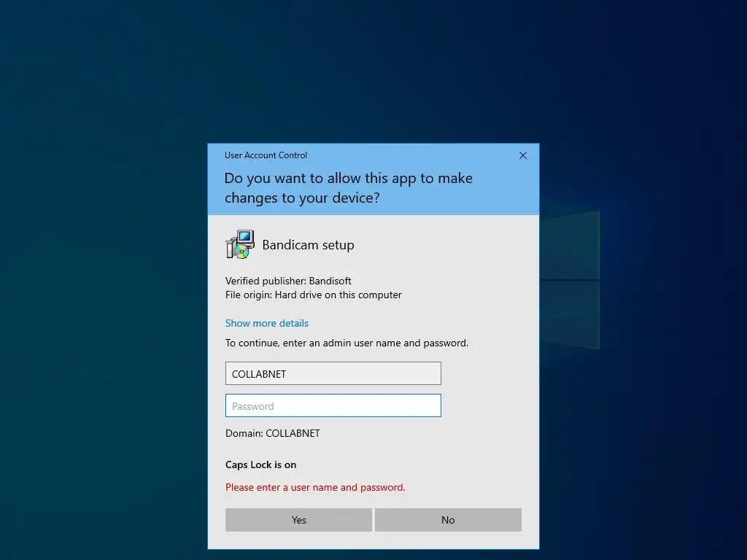Viewport: 747px width, 560px height.
Task: Confirm with the Yes button
Action: (298, 520)
